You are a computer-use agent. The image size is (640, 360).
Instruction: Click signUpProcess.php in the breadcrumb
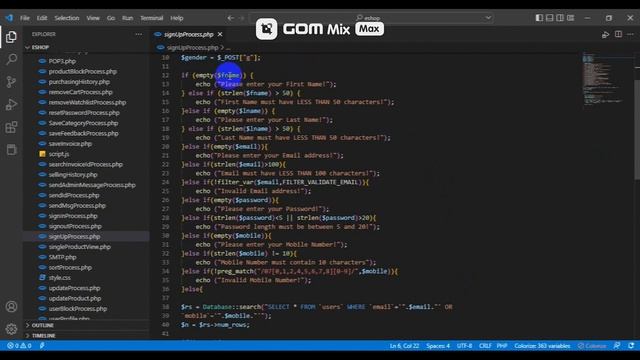tap(192, 48)
